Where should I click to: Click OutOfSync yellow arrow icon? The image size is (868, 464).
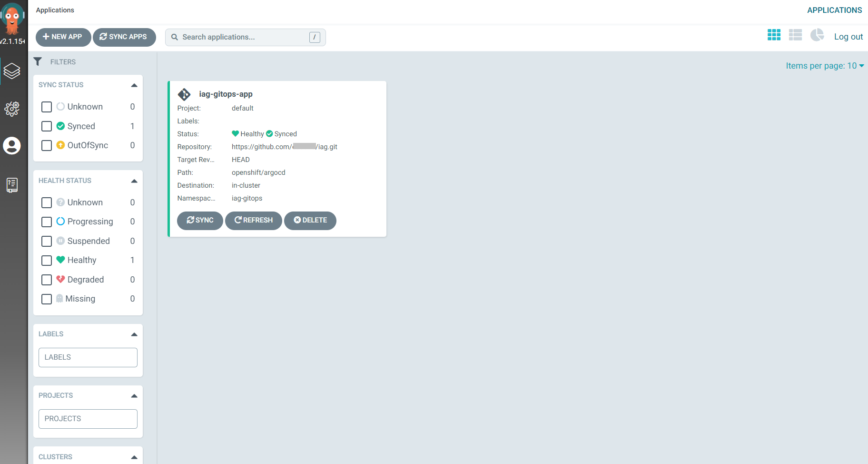click(60, 145)
